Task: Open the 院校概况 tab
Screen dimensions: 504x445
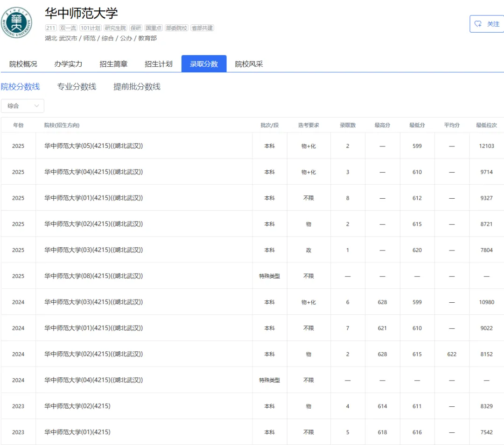Action: (23, 64)
